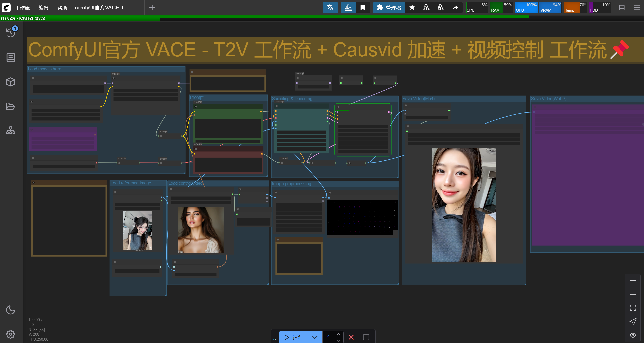This screenshot has width=644, height=343.
Task: Click the translate language icon
Action: tap(330, 7)
